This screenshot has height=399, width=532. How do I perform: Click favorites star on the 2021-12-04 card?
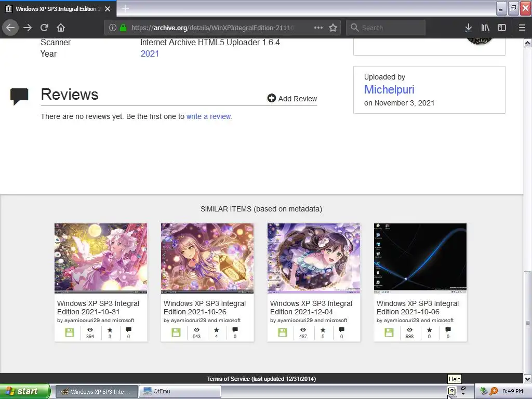click(323, 330)
